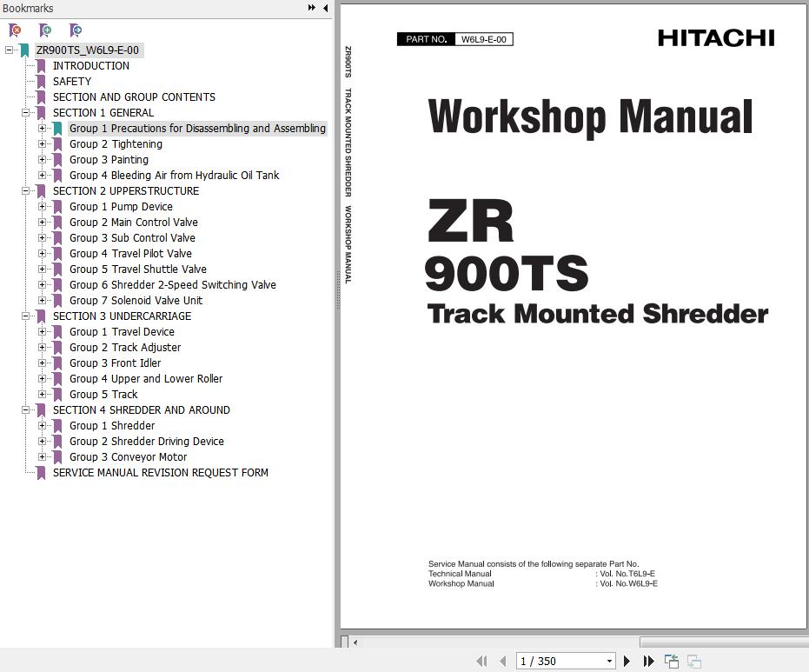The image size is (809, 672).
Task: Open Group 3 Sub Control Valve bookmark
Action: coord(132,238)
